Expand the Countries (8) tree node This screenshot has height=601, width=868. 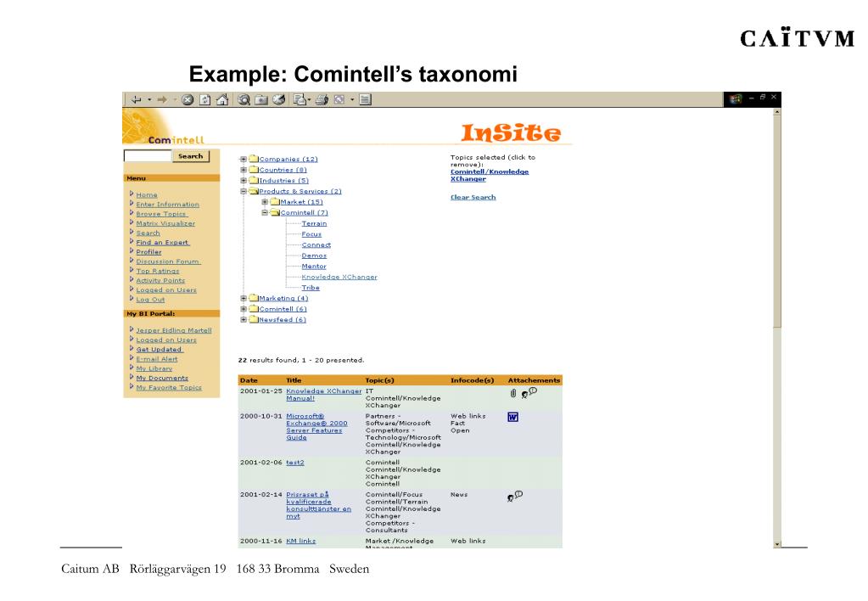pos(243,170)
